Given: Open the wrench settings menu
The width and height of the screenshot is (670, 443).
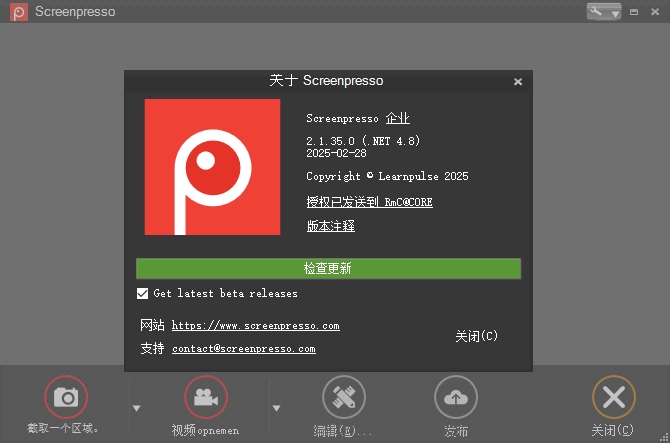Looking at the screenshot, I should tap(604, 12).
